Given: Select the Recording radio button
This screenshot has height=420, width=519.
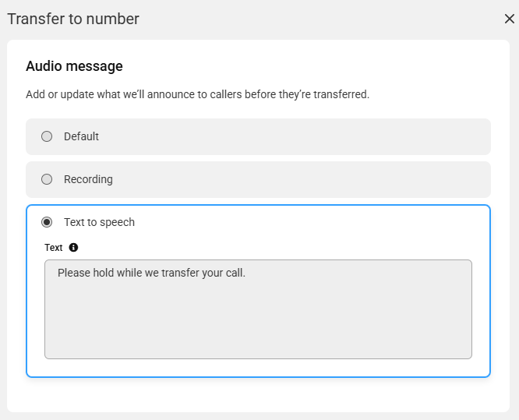Looking at the screenshot, I should pyautogui.click(x=47, y=179).
